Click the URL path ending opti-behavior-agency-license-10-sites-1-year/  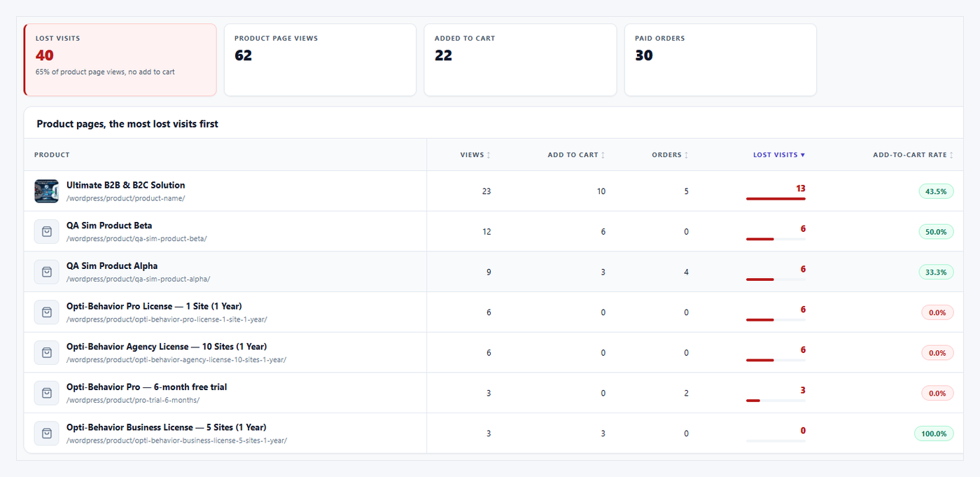[176, 359]
